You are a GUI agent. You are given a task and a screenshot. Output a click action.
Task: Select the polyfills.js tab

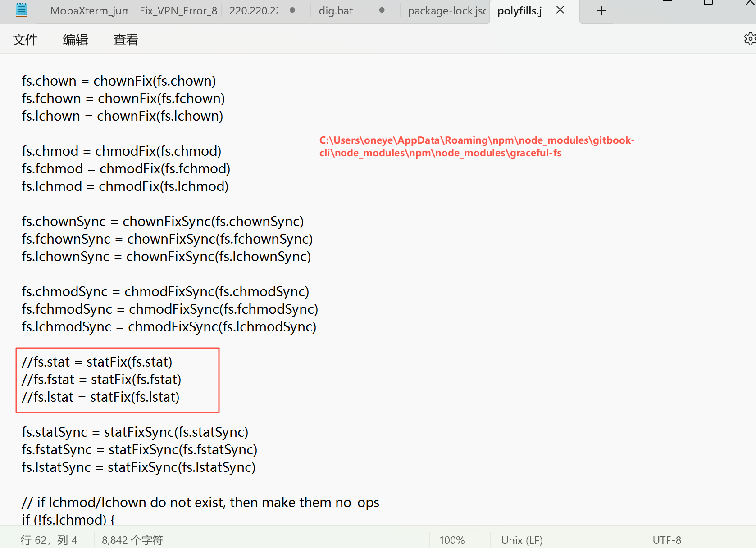(519, 11)
